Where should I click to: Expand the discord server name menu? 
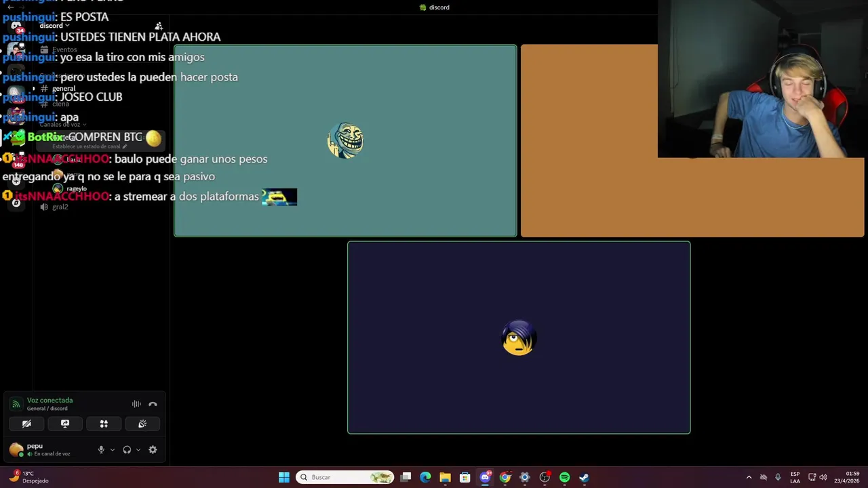[54, 26]
